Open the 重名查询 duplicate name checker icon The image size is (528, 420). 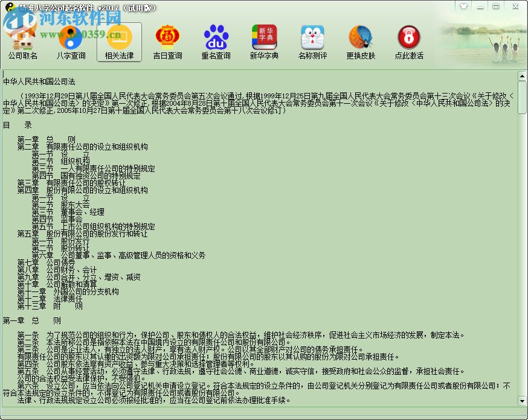click(x=216, y=37)
